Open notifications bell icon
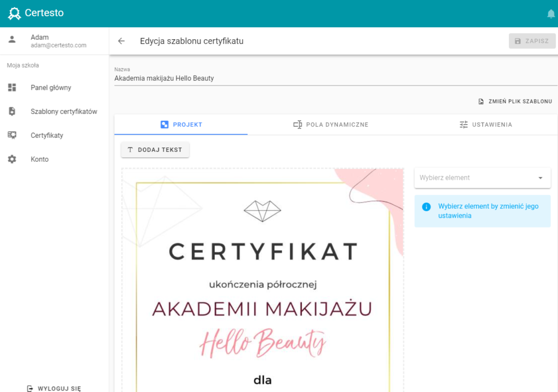The width and height of the screenshot is (558, 392). (x=551, y=14)
